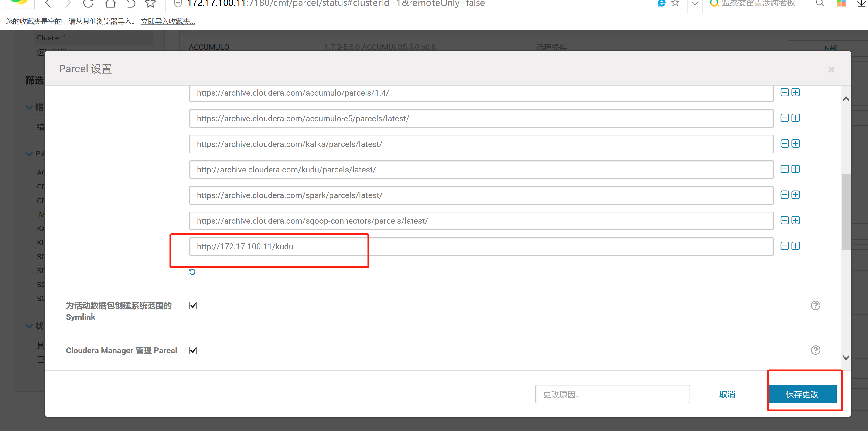Screen dimensions: 868x431
Task: Open the browser downloads arrow icon
Action: click(x=862, y=3)
